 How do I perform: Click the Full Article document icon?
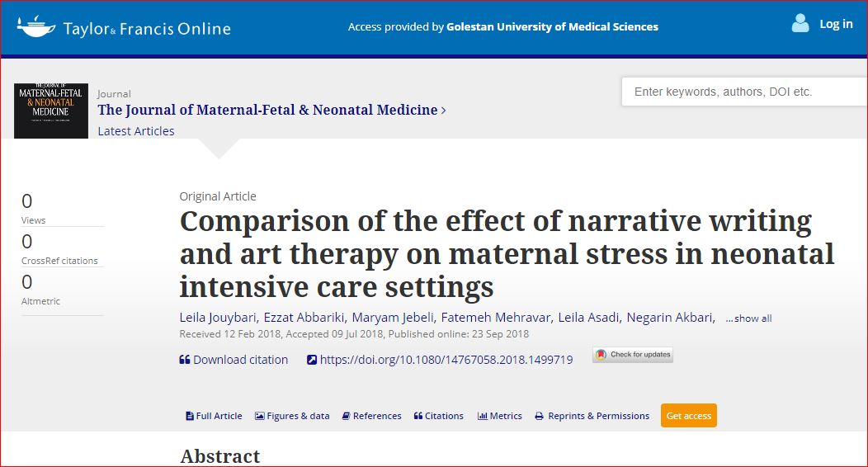190,416
